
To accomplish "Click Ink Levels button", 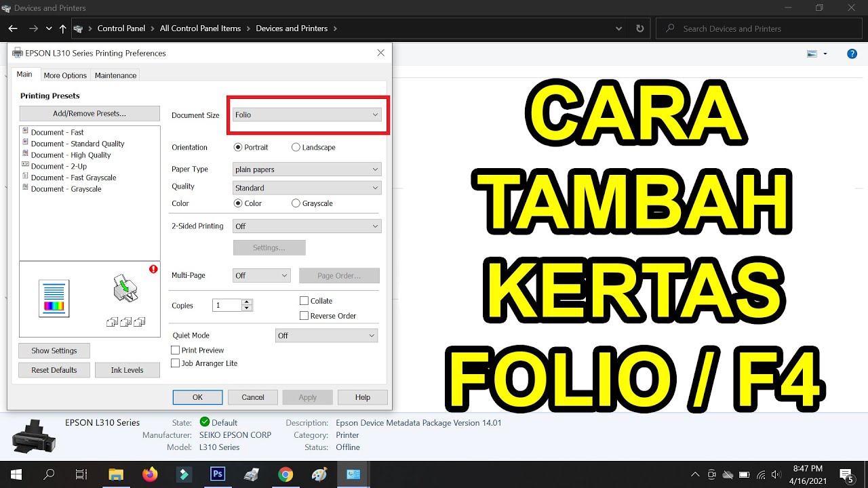I will 127,370.
